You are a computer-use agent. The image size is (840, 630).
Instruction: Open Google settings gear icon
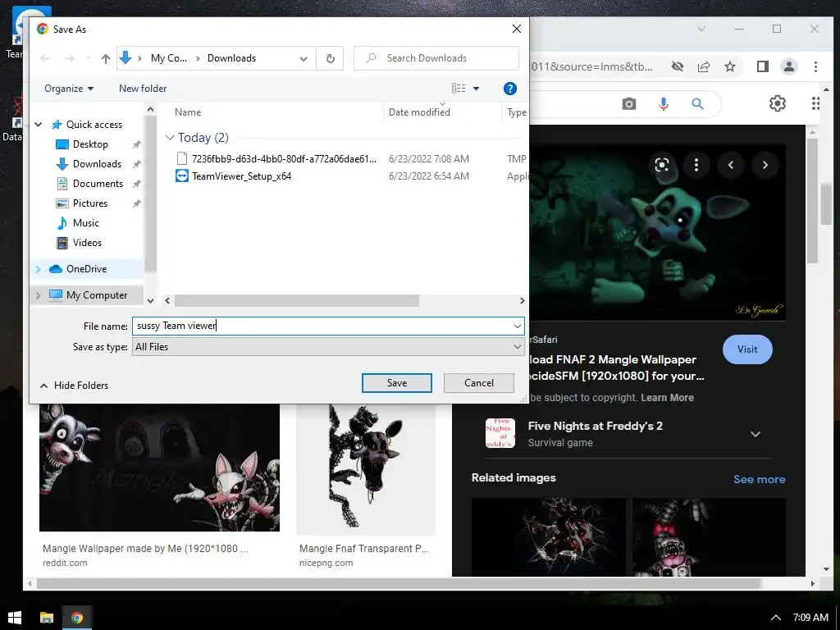click(x=778, y=103)
